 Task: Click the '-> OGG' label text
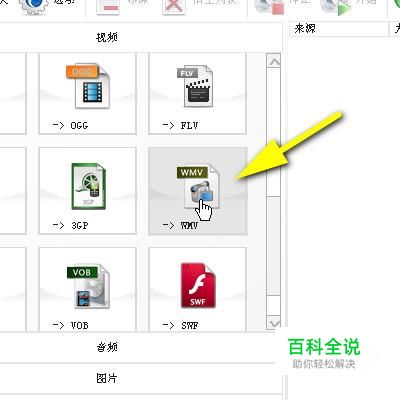[x=70, y=126]
